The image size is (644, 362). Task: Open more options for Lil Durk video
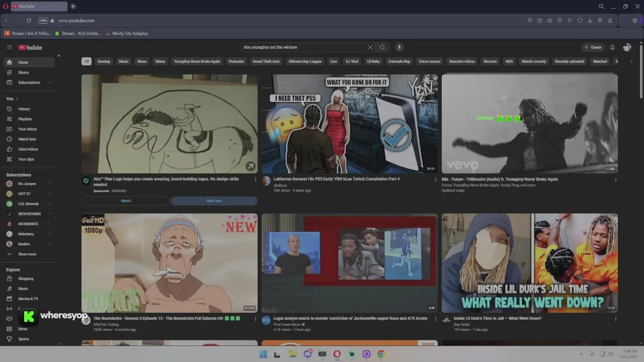click(616, 319)
